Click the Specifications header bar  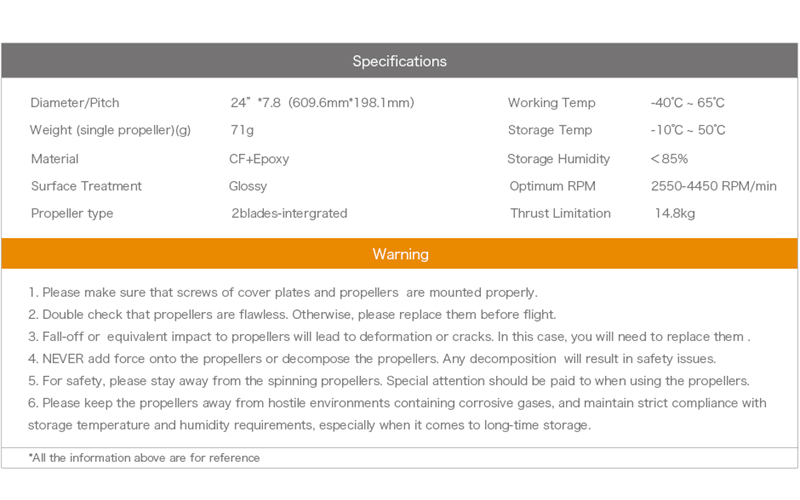pos(399,61)
